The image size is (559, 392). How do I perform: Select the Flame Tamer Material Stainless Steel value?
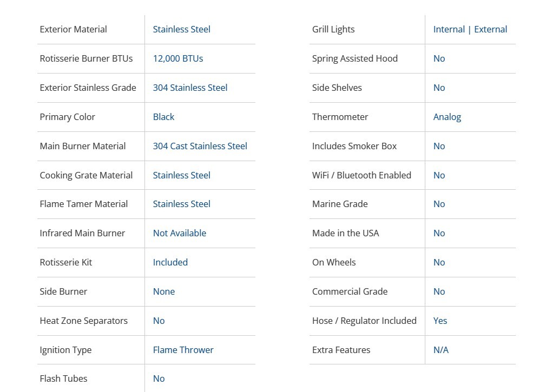pyautogui.click(x=181, y=204)
